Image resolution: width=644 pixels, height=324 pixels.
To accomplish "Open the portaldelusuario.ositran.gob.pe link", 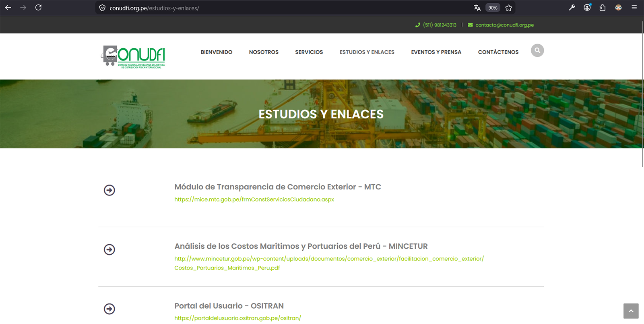I will (x=237, y=318).
